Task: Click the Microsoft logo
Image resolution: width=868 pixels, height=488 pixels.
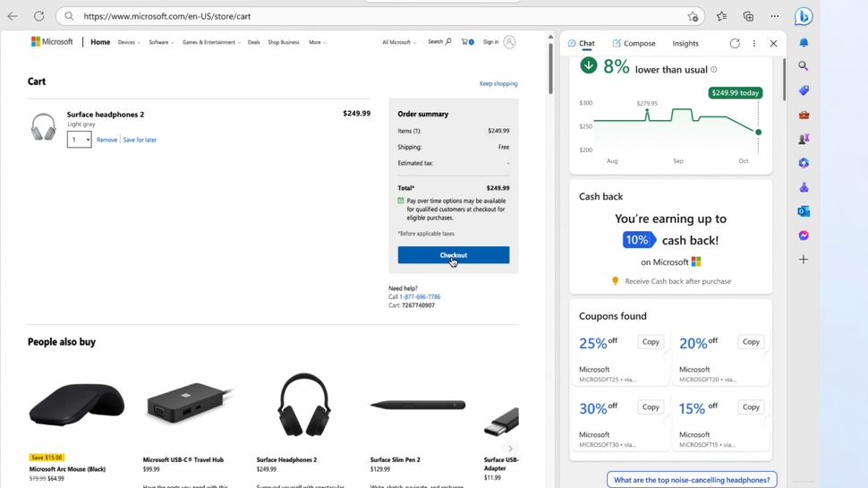Action: [52, 41]
